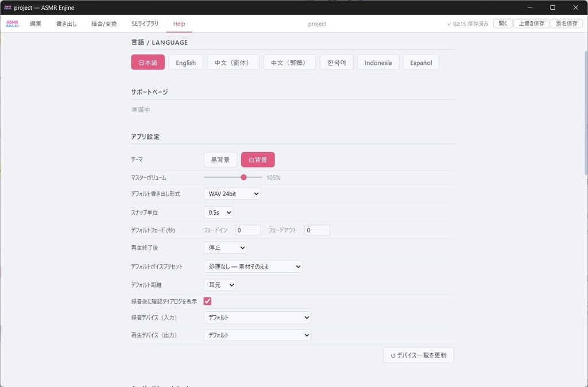Click the デフォルトフェード (秒) label
The image size is (588, 387).
(153, 230)
